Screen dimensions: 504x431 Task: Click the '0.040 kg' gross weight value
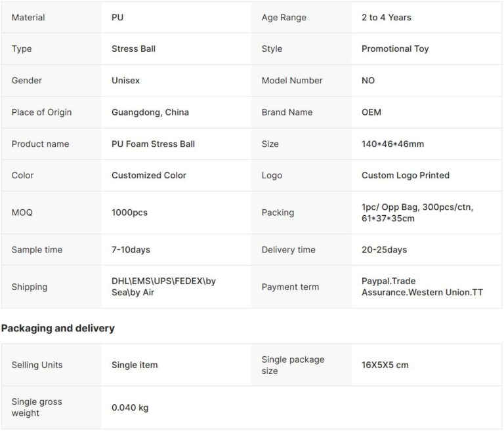click(130, 407)
